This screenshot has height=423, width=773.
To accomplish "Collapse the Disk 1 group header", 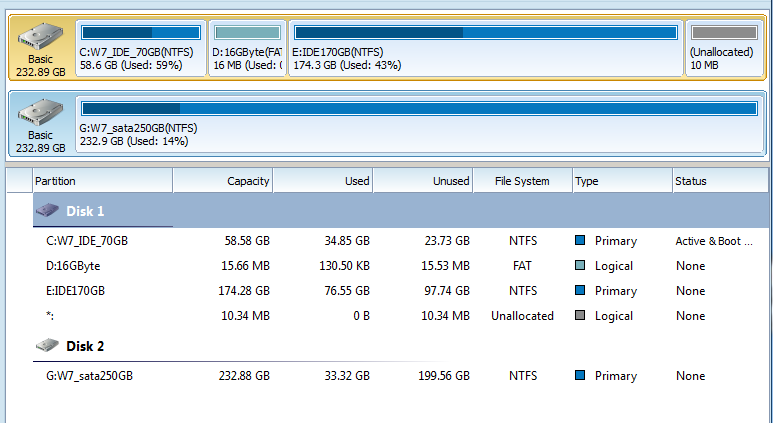I will point(400,211).
